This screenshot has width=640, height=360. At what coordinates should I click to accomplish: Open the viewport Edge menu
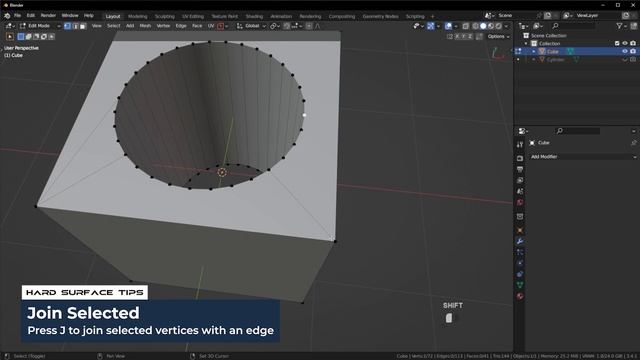click(181, 26)
